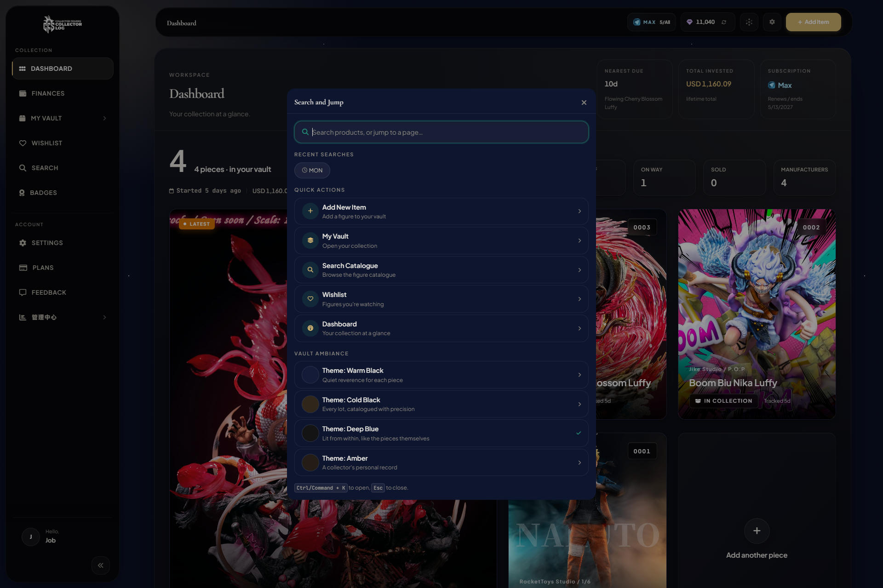This screenshot has width=883, height=588.
Task: Expand the My Vault sidebar chevron
Action: [105, 118]
